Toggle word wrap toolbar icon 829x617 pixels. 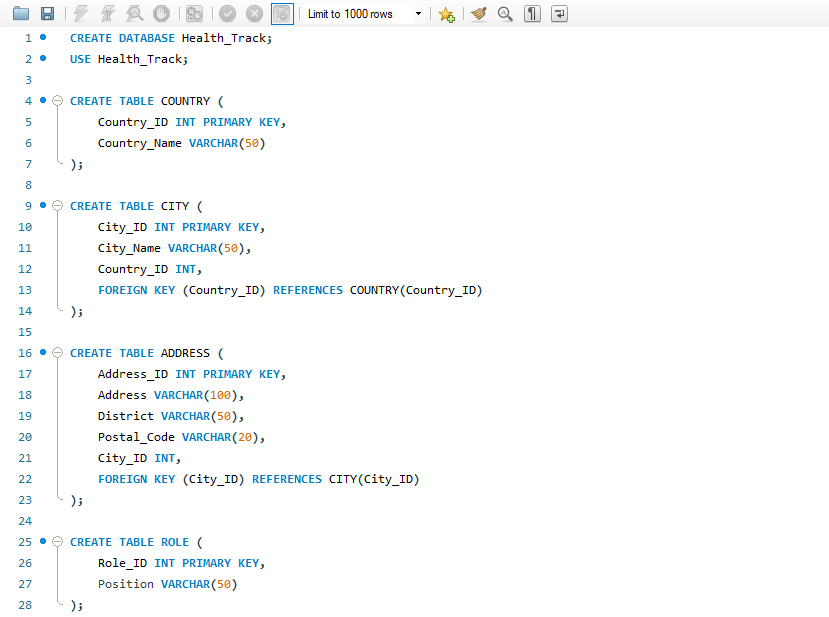(x=559, y=14)
